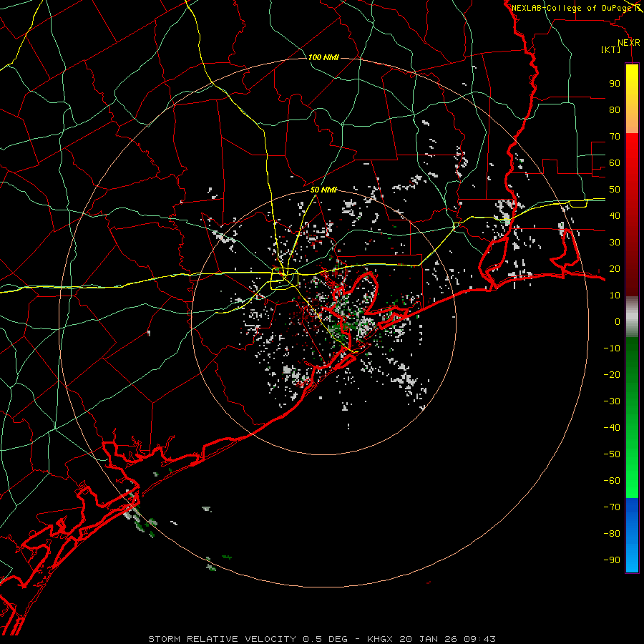The width and height of the screenshot is (644, 644).
Task: Click the 80 value on velocity scale
Action: click(x=615, y=109)
